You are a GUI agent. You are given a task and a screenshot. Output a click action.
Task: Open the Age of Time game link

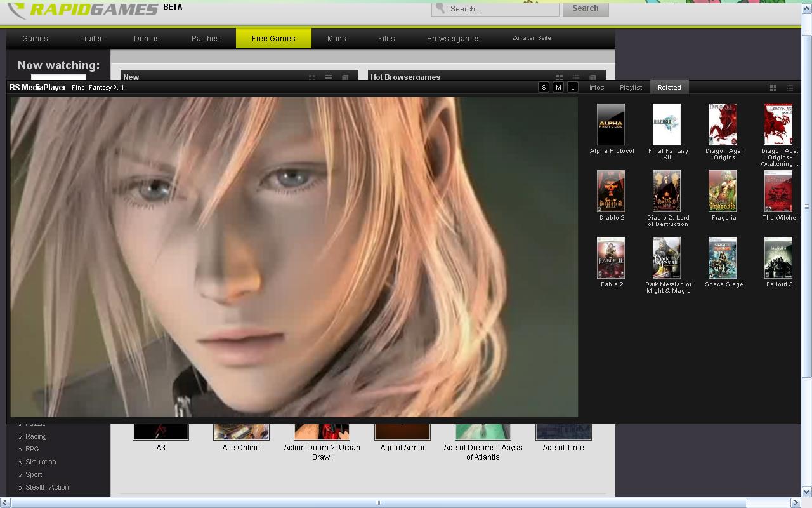pyautogui.click(x=563, y=448)
